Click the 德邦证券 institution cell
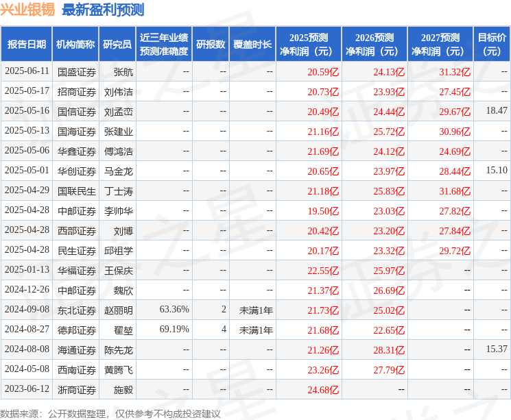 pyautogui.click(x=77, y=330)
